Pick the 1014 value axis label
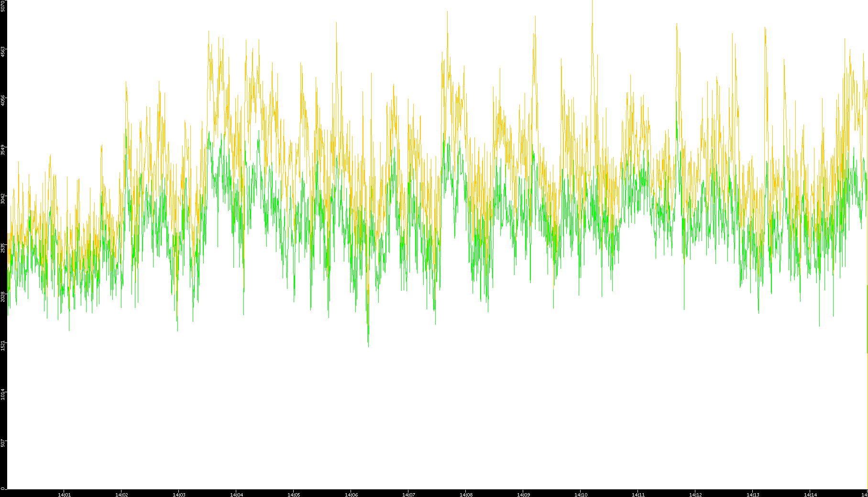Screen dimensions: 868x497 tap(3, 395)
